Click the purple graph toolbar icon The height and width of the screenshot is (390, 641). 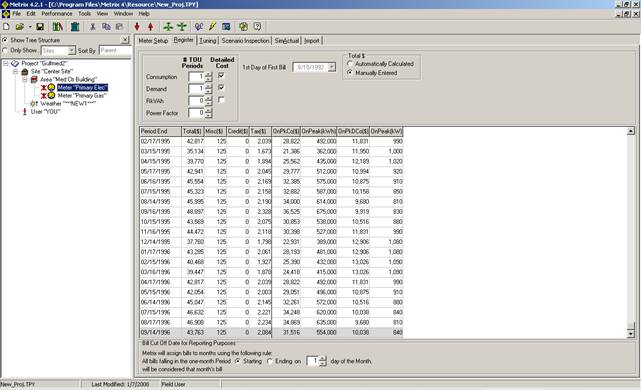[x=199, y=27]
